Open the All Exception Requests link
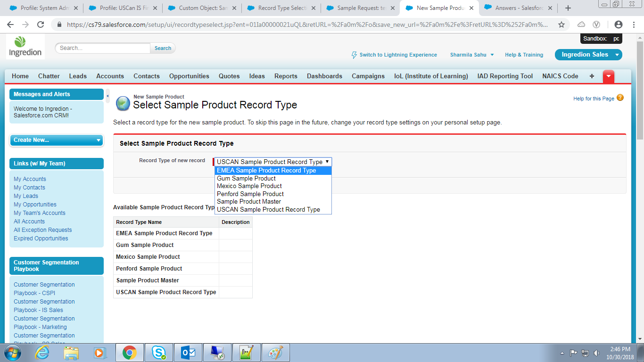Image resolution: width=644 pixels, height=362 pixels. click(43, 230)
